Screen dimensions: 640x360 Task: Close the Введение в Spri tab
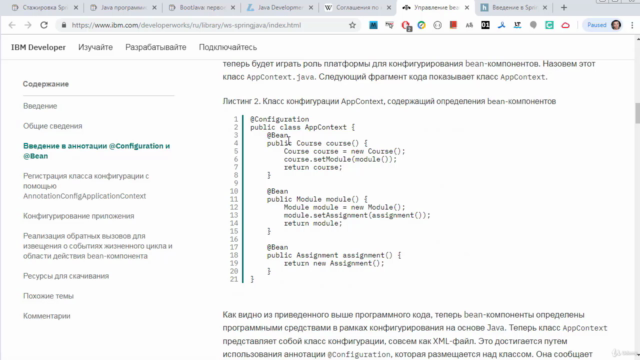544,7
